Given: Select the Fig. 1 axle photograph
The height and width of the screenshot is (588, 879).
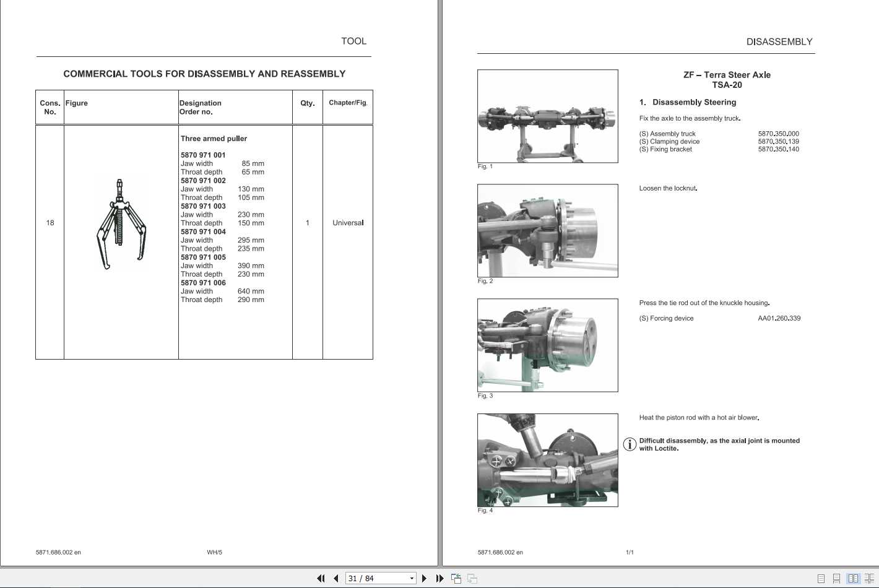Looking at the screenshot, I should coord(547,116).
